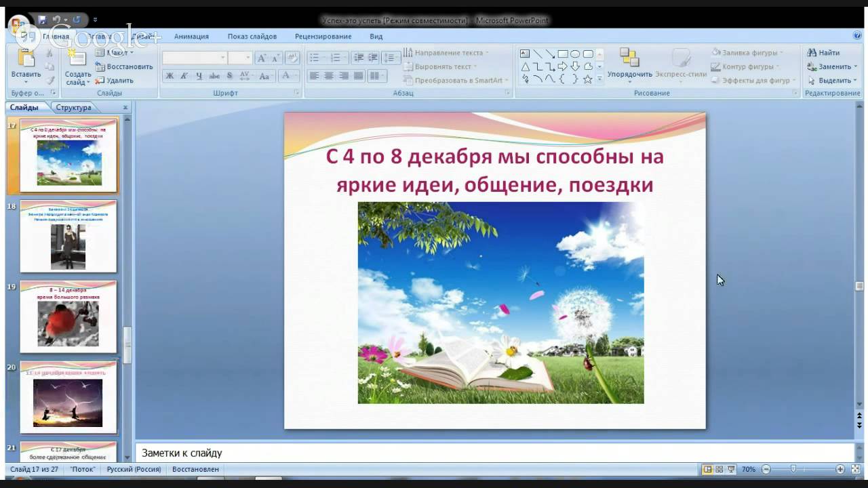The width and height of the screenshot is (868, 488).
Task: Select the Triangle shape icon
Action: (x=525, y=66)
